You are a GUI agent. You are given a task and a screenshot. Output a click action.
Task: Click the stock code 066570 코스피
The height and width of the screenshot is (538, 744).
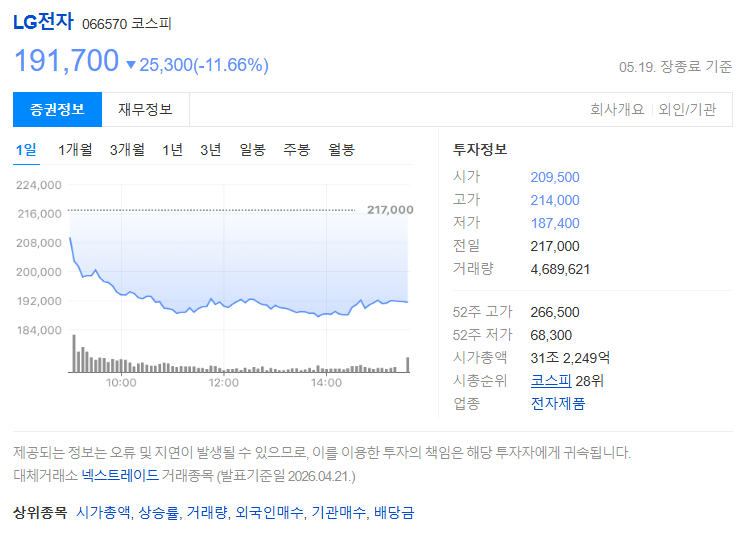(x=126, y=24)
